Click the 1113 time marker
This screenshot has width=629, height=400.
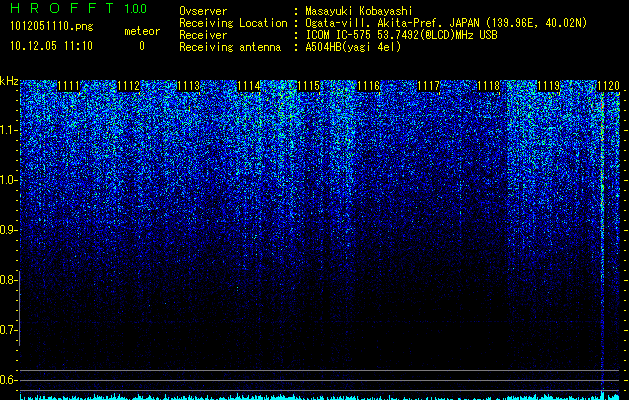pos(189,86)
